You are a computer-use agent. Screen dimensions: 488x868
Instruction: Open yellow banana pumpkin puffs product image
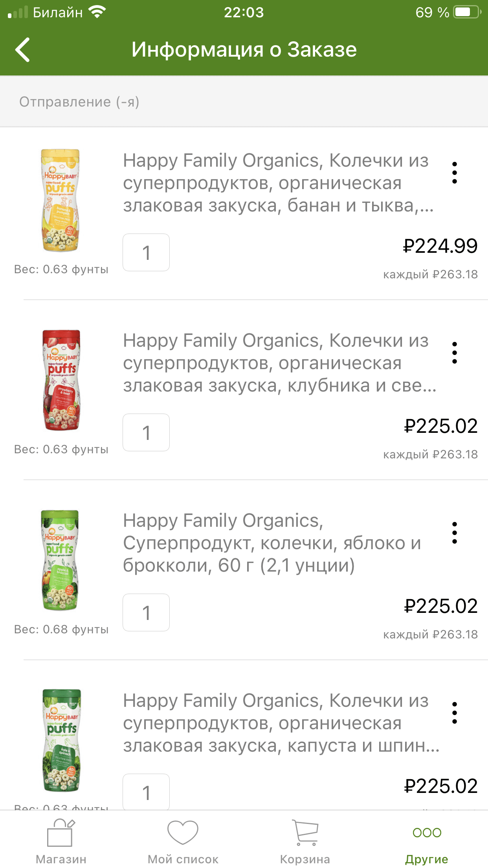61,200
